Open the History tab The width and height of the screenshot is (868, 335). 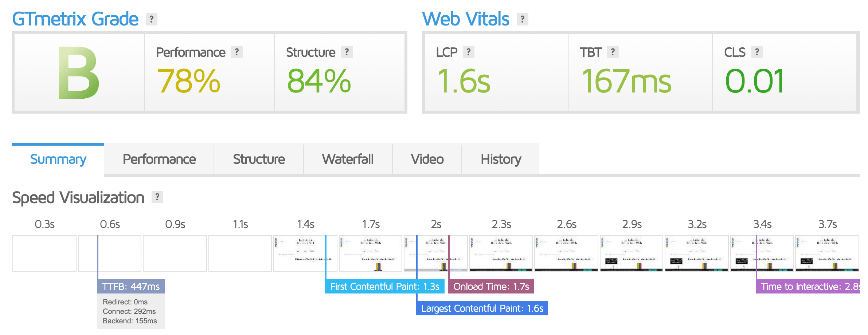[501, 159]
